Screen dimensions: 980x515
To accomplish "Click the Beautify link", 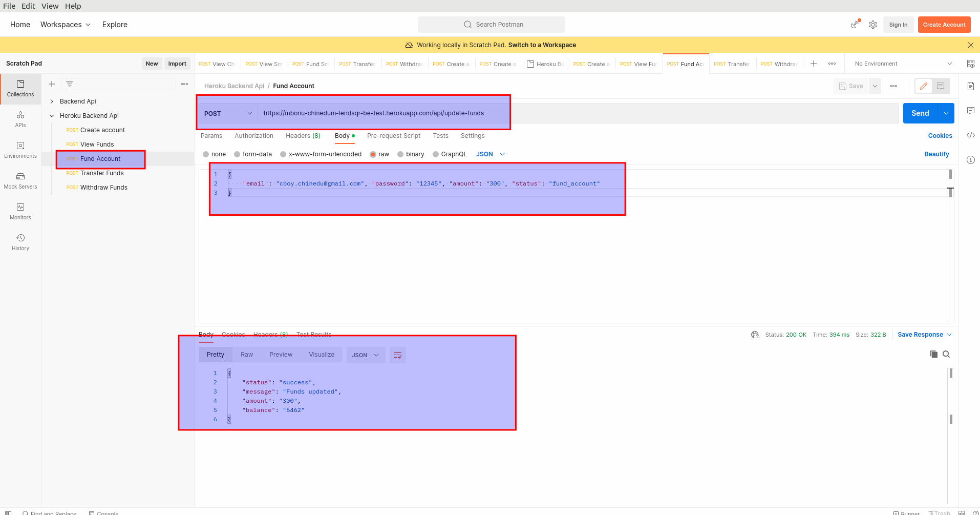I will pyautogui.click(x=936, y=154).
